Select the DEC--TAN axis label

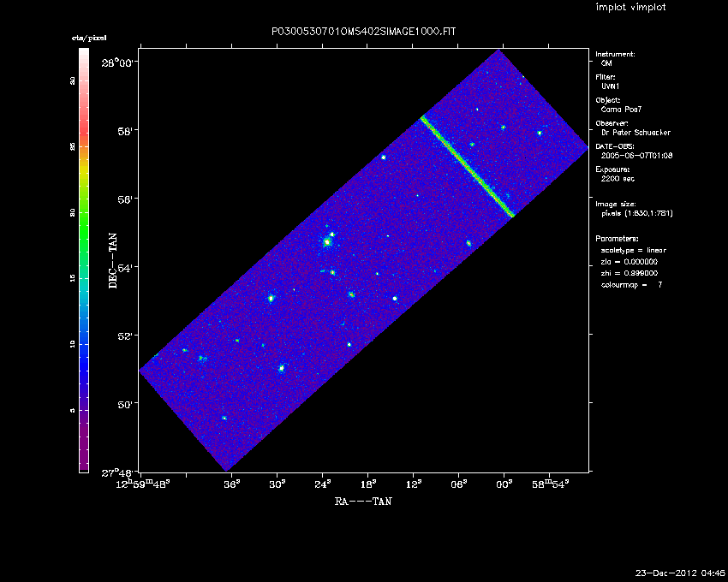point(113,261)
